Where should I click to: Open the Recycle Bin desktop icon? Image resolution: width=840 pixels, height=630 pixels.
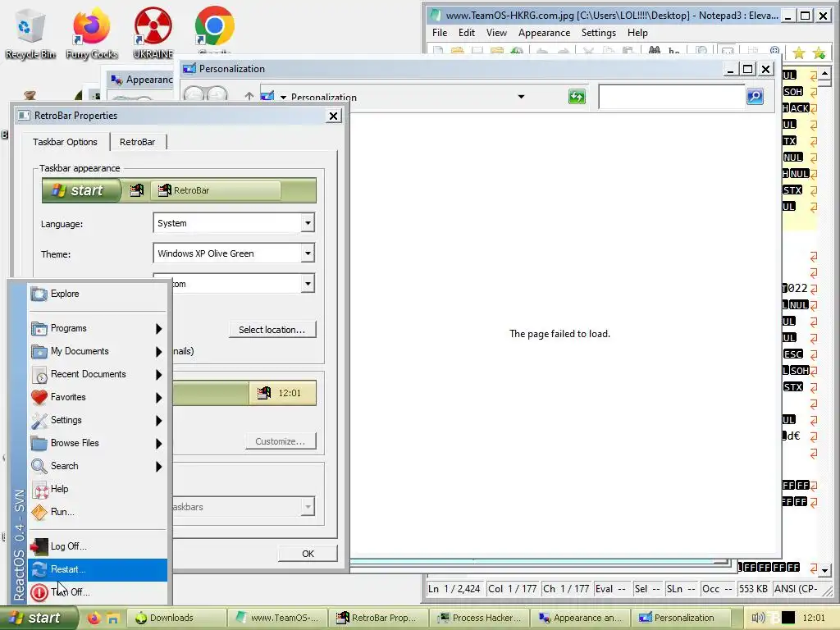tap(30, 32)
